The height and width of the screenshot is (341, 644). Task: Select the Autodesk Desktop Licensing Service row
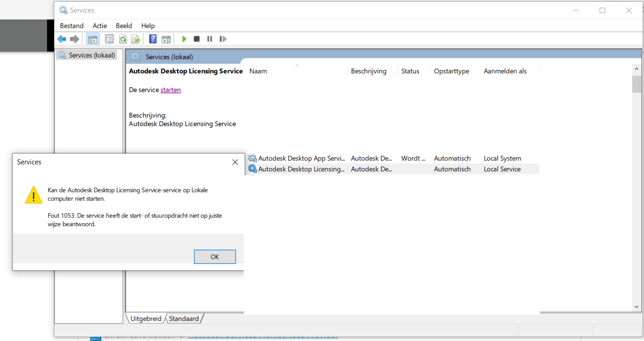click(393, 169)
